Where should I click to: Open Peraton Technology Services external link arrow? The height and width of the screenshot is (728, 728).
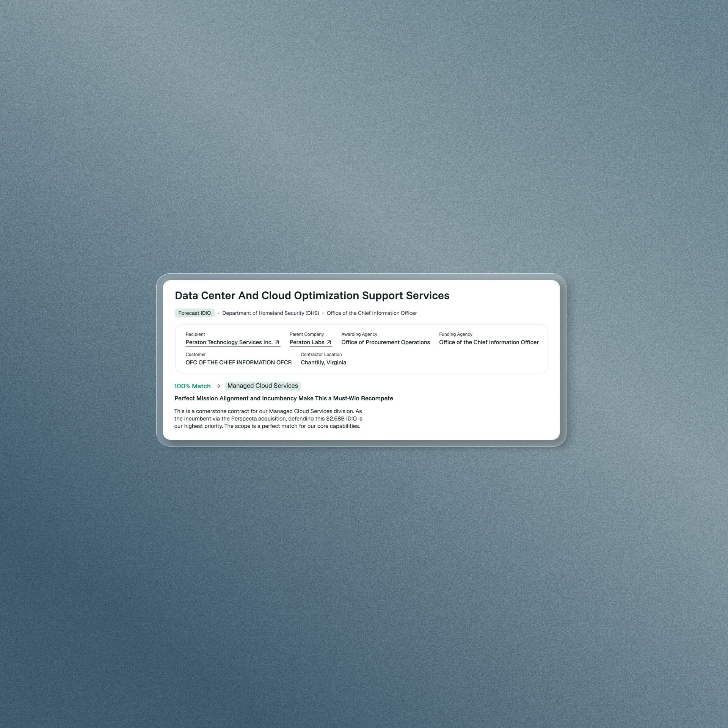pyautogui.click(x=277, y=342)
